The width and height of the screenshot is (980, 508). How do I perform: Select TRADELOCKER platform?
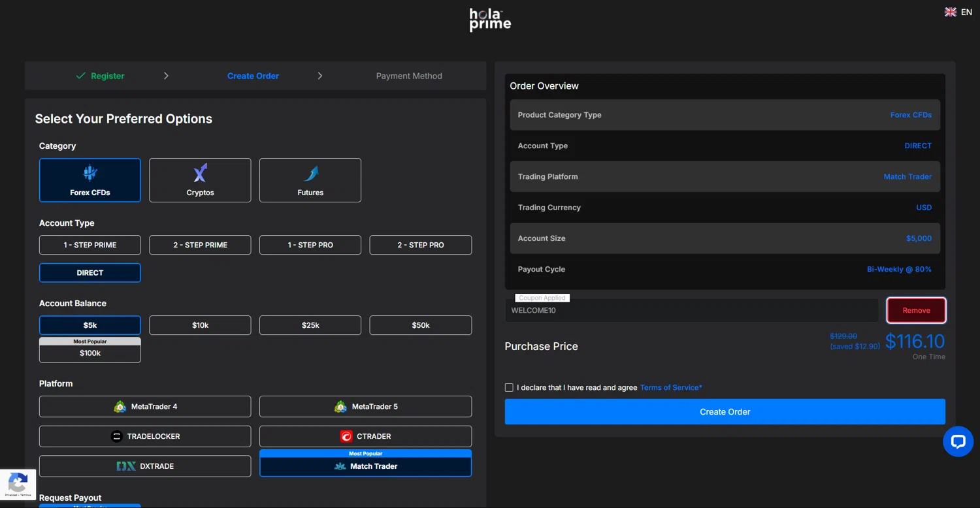[x=145, y=436]
